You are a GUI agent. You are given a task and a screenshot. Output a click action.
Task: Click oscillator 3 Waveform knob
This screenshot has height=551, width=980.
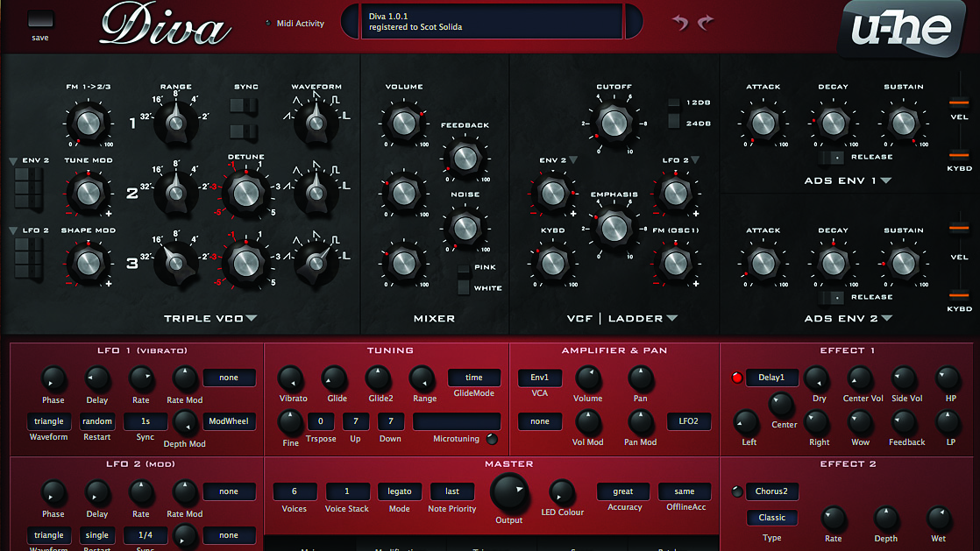316,263
